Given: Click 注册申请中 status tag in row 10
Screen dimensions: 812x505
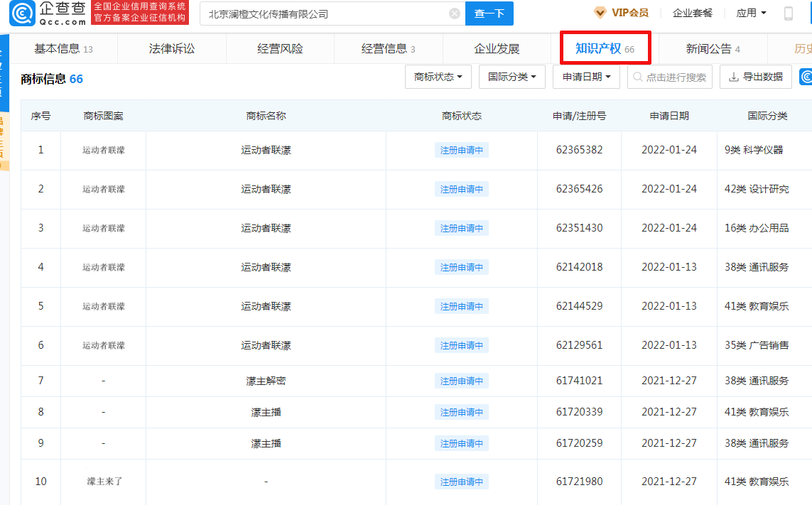Looking at the screenshot, I should (461, 482).
